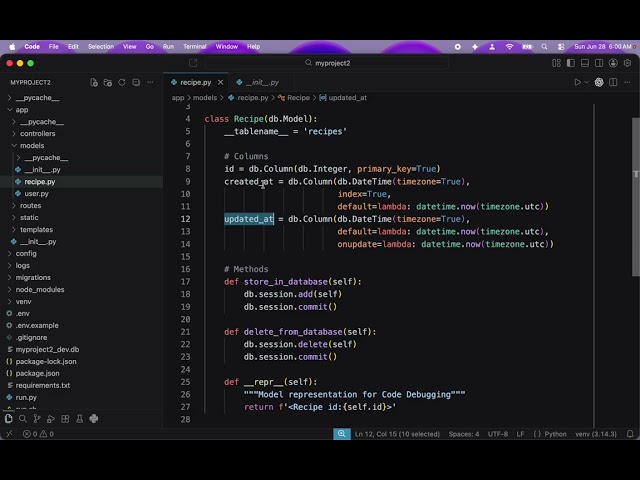Viewport: 640px width, 480px height.
Task: Click the models breadcrumb segment
Action: [x=205, y=98]
